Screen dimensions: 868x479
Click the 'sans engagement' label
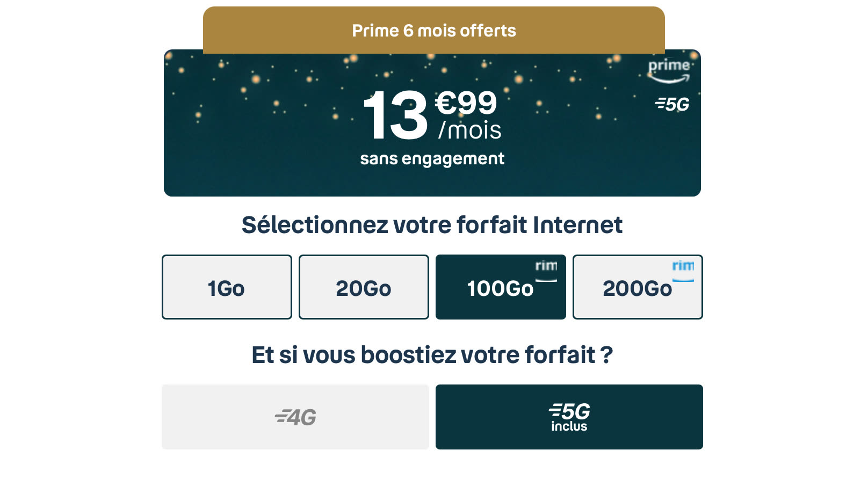432,158
